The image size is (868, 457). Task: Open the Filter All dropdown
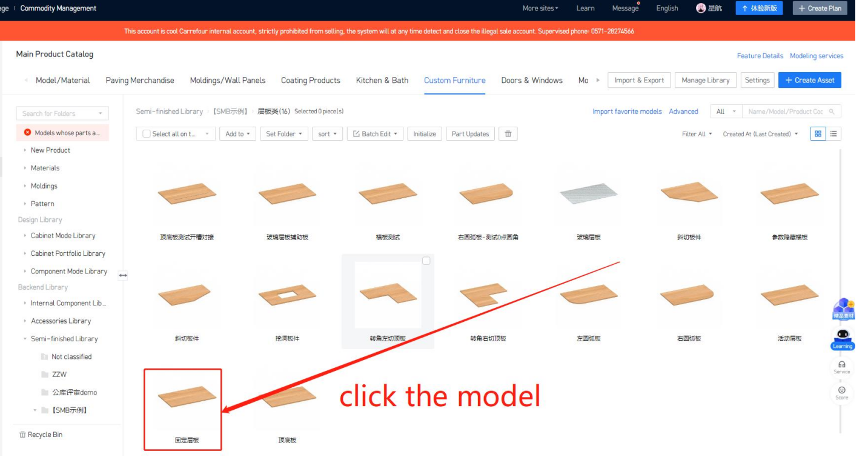click(x=697, y=134)
